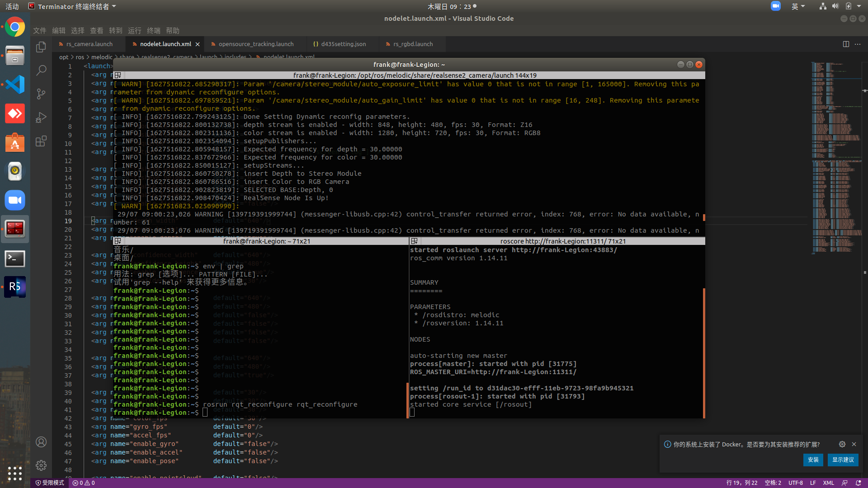
Task: Select UTF-8 encoding in the status bar
Action: click(796, 483)
